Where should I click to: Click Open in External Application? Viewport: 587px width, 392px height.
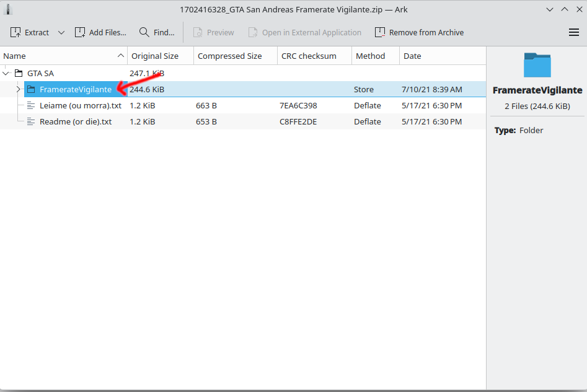[x=305, y=33]
